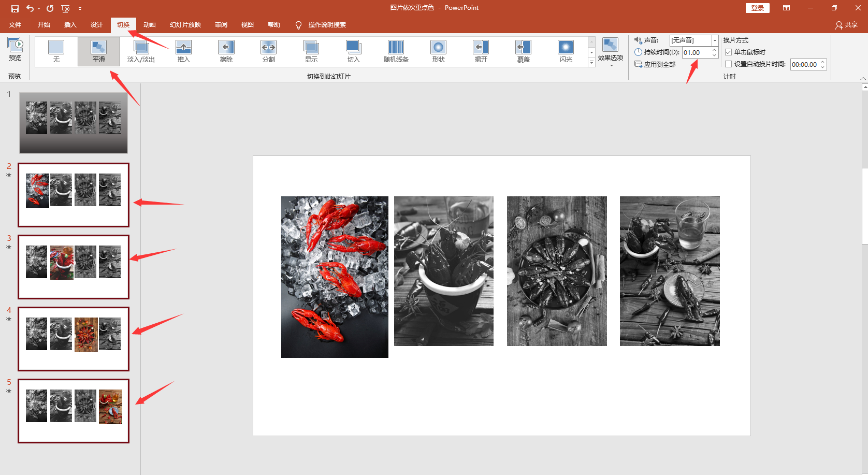The width and height of the screenshot is (868, 475).
Task: Open the 声音 sound dropdown
Action: tap(715, 40)
